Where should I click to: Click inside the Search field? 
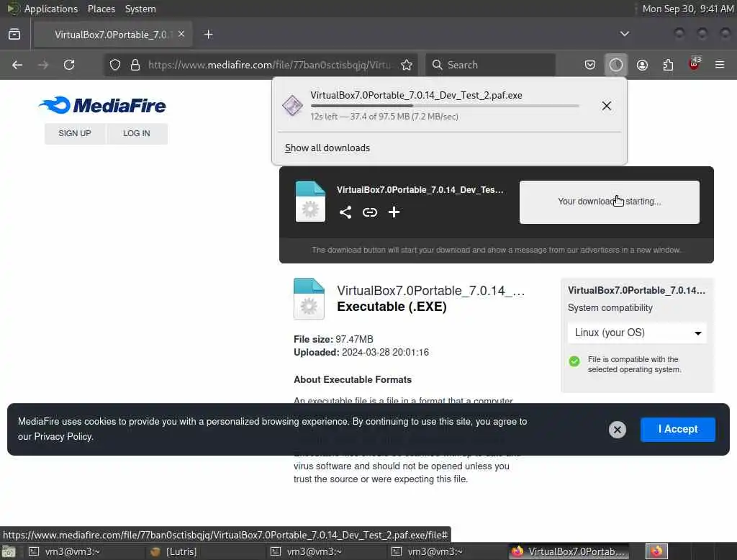(490, 65)
